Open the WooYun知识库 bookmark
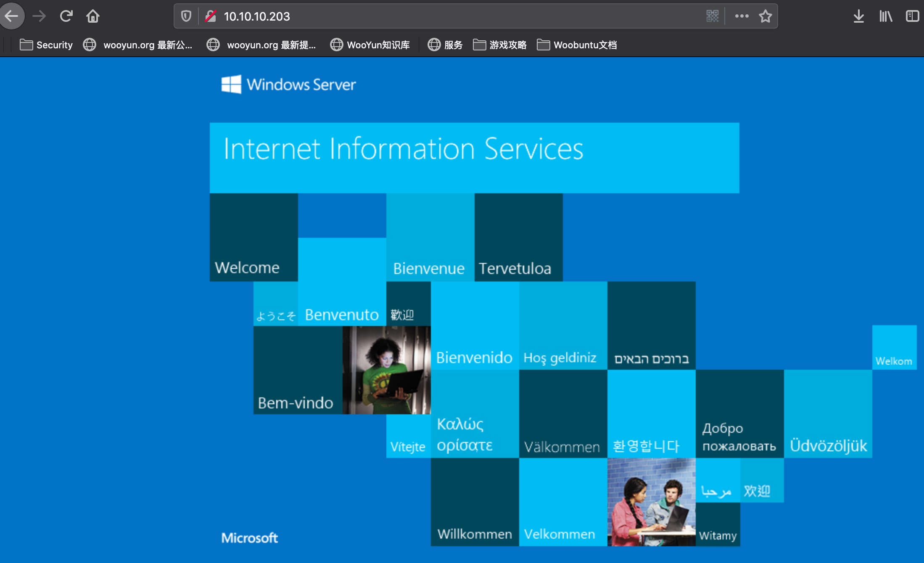 [x=370, y=45]
